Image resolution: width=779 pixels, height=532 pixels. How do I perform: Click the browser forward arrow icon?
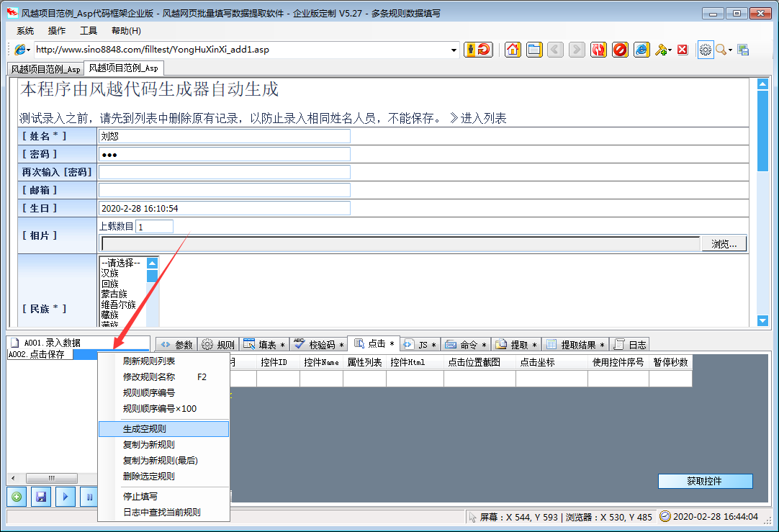tap(577, 50)
